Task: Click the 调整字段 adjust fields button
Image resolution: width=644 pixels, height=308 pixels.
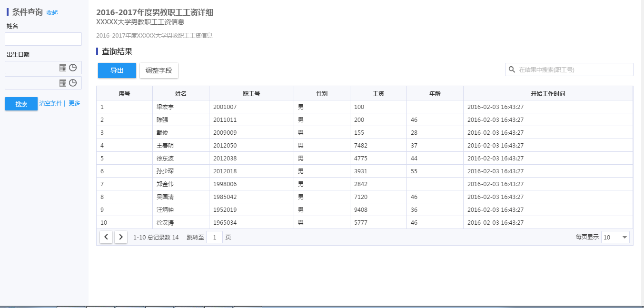Action: [x=159, y=70]
